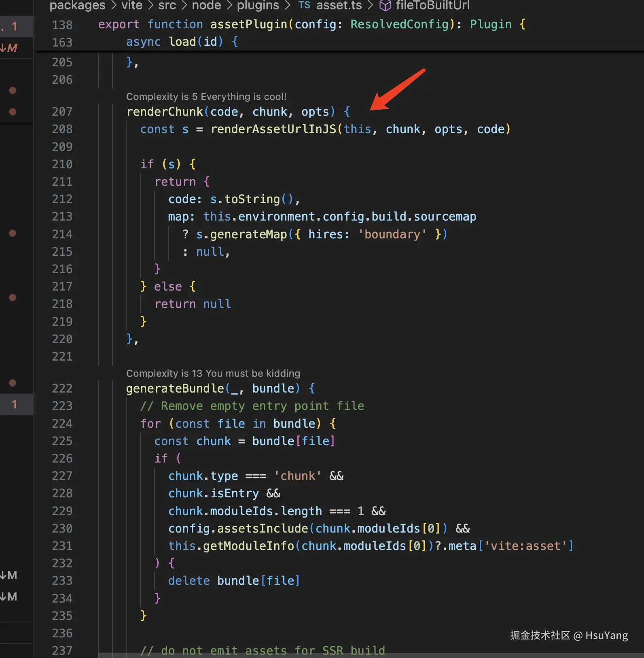Select line number 224 in the gutter
This screenshot has width=644, height=658.
pyautogui.click(x=62, y=424)
